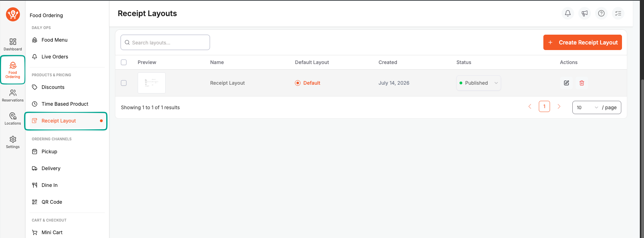Tick the select-all checkbox in table header
644x238 pixels.
pos(124,62)
